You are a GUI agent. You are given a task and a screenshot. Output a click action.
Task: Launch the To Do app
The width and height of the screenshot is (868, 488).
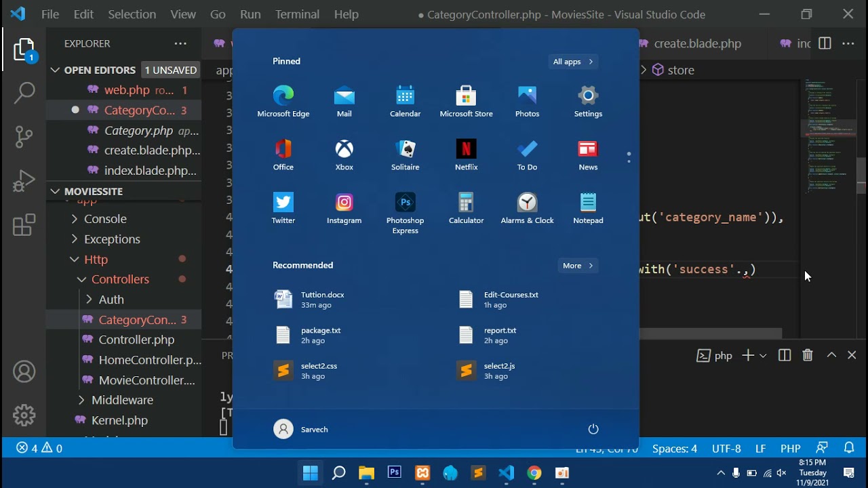(x=528, y=155)
